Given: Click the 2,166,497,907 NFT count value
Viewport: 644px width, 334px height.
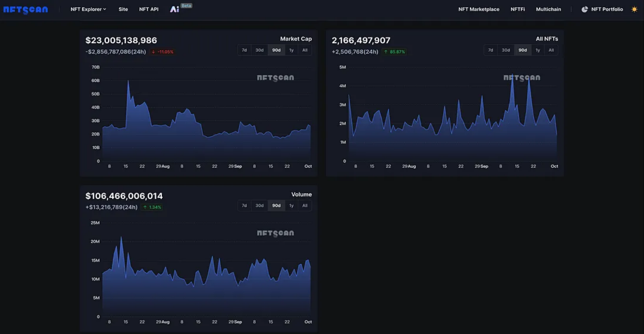Looking at the screenshot, I should 361,40.
